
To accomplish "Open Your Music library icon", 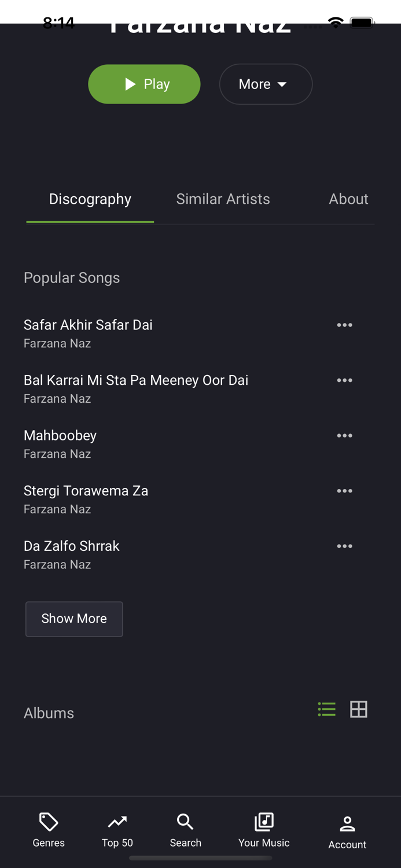I will coord(263,822).
